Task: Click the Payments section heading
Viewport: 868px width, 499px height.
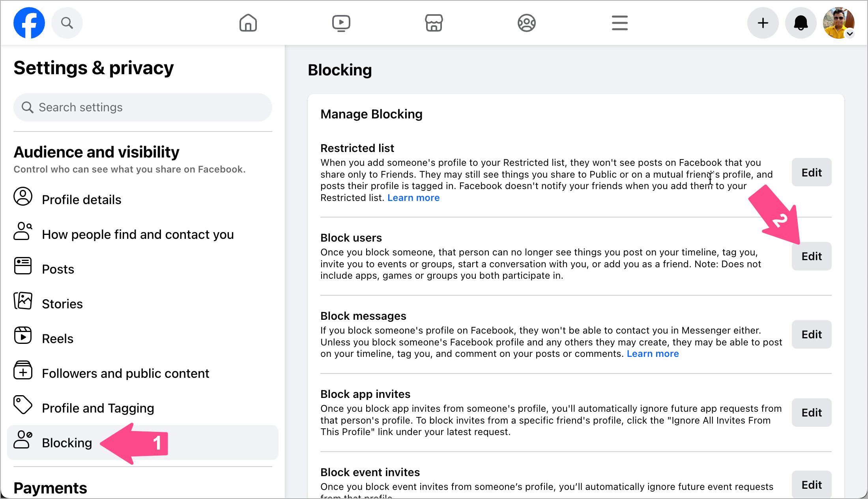Action: click(x=51, y=488)
